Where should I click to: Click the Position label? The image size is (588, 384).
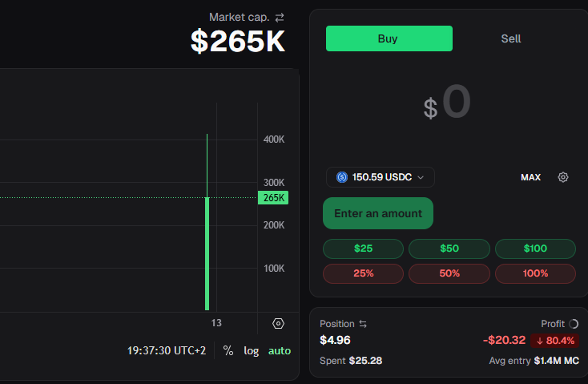[x=336, y=324]
